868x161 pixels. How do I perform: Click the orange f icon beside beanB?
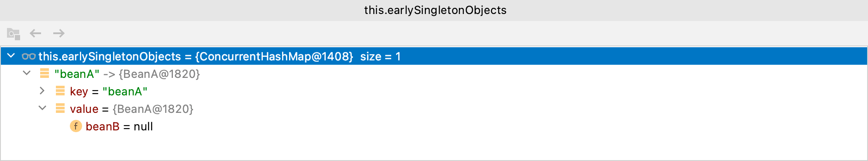76,126
